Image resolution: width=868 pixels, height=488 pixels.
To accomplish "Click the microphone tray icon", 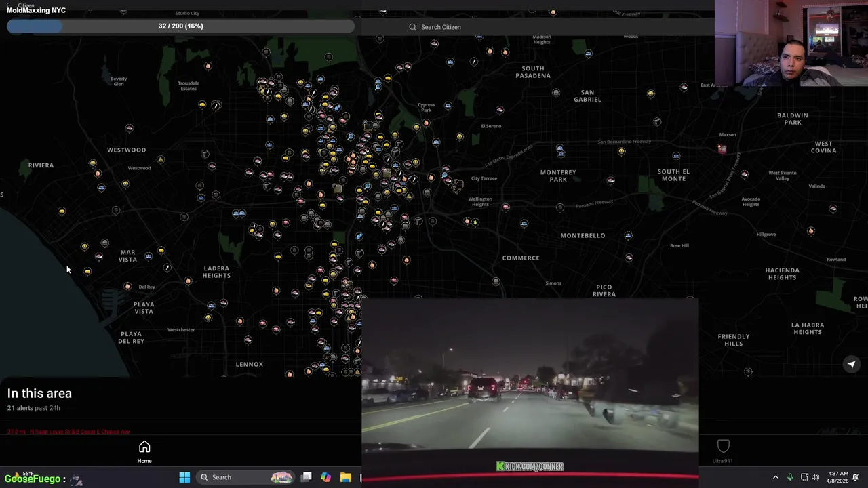I will pyautogui.click(x=790, y=477).
